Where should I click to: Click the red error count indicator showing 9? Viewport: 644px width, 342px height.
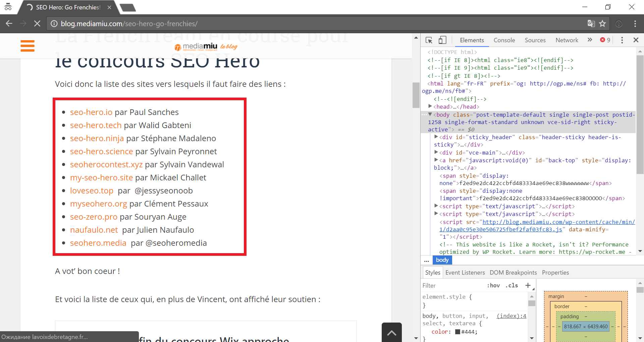[605, 40]
